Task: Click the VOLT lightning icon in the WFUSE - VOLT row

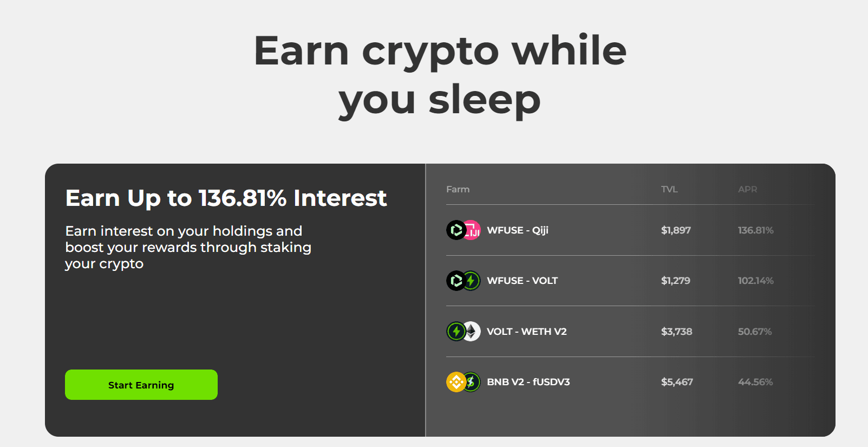Action: [x=472, y=281]
